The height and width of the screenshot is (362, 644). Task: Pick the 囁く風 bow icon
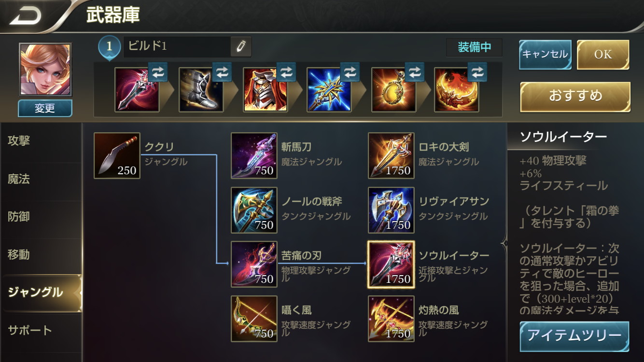(254, 319)
